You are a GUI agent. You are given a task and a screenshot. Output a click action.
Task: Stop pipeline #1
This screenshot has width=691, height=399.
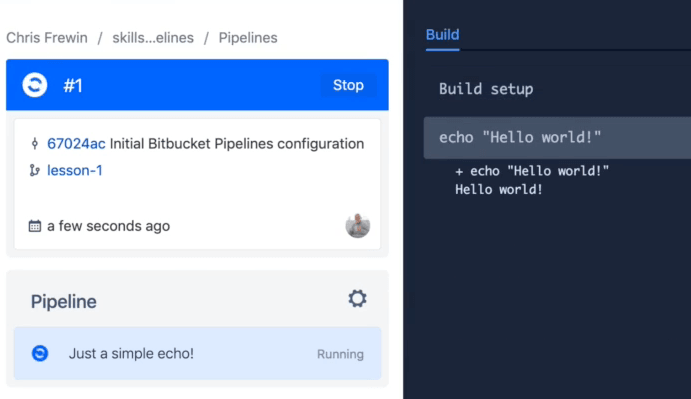point(348,85)
